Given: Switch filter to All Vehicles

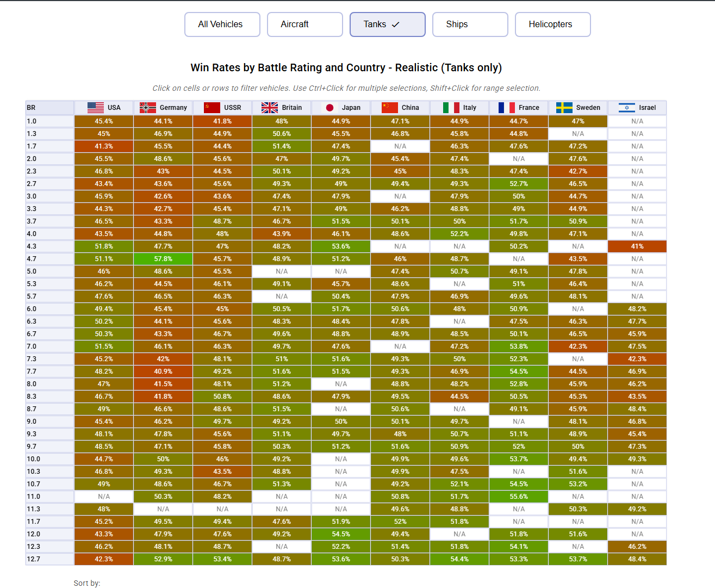Looking at the screenshot, I should pos(222,24).
